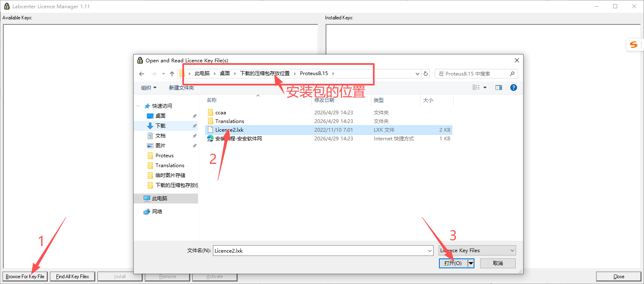Open the Licence Key Files type dropdown
This screenshot has height=284, width=644.
pos(477,250)
